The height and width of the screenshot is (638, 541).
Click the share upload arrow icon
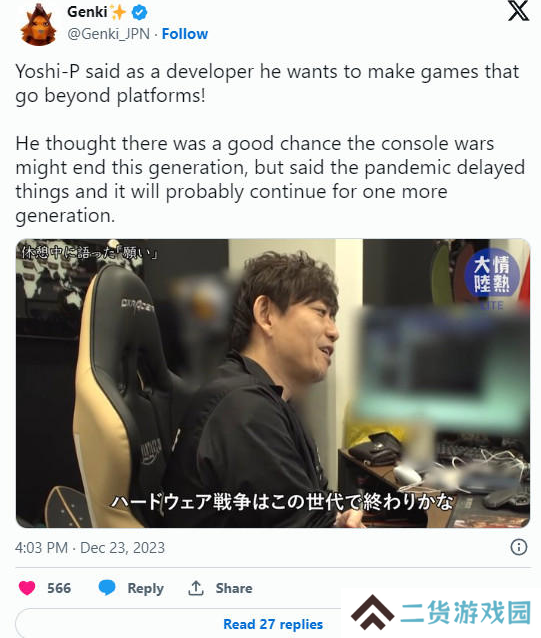196,588
